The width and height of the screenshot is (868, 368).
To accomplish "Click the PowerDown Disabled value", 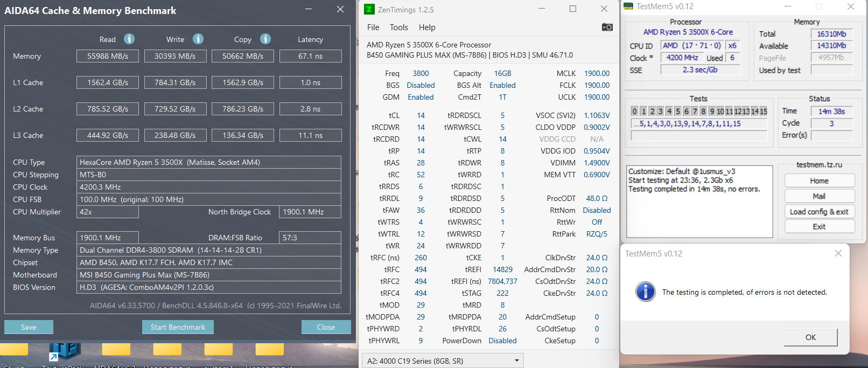I will 502,341.
